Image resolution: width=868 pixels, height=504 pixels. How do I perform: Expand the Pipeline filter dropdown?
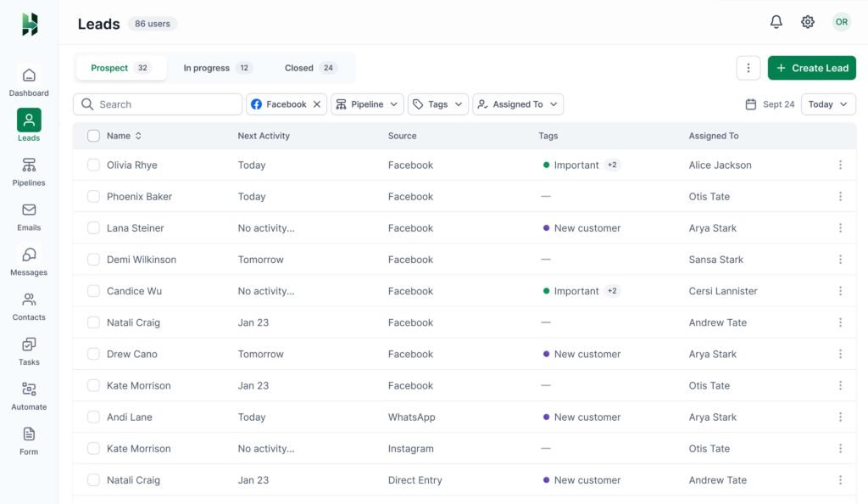[x=369, y=104]
